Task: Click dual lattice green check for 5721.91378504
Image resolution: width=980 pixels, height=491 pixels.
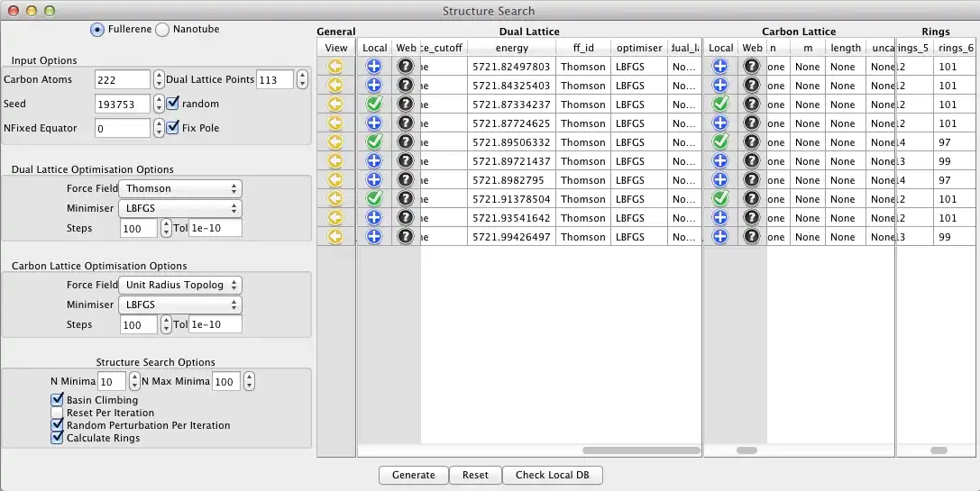Action: (x=374, y=198)
